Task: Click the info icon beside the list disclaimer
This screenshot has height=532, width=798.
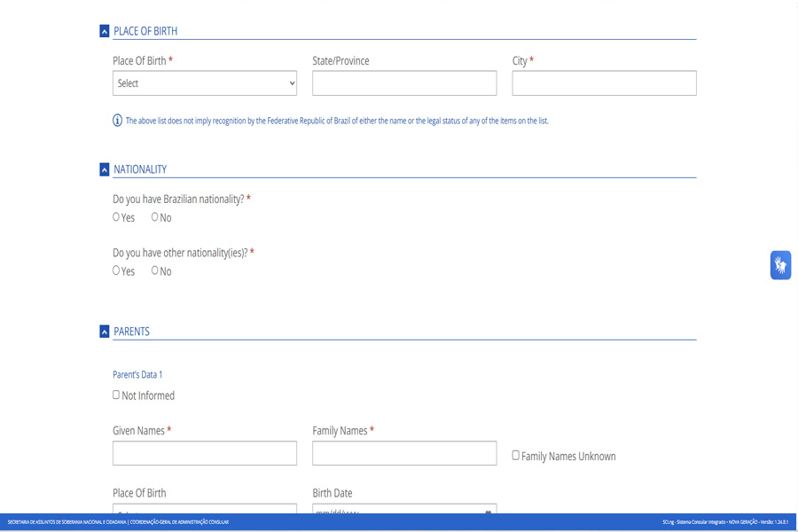Action: (x=117, y=121)
